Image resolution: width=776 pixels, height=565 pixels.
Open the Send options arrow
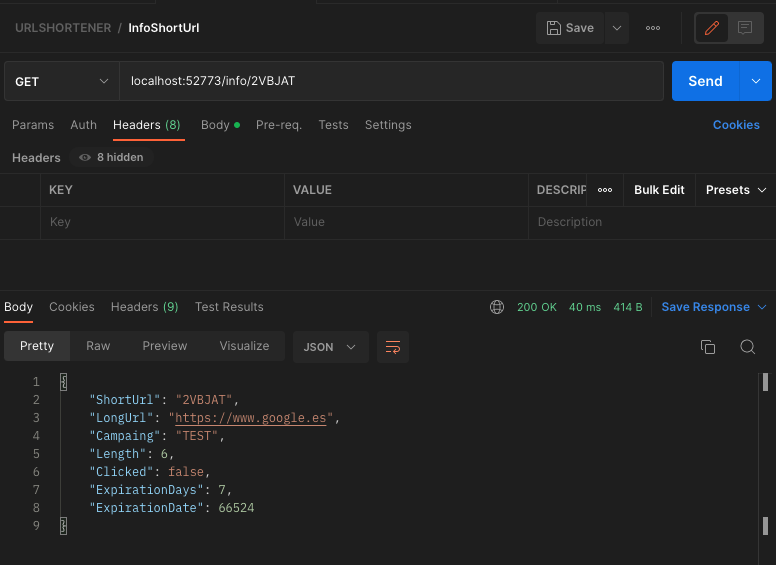point(754,81)
